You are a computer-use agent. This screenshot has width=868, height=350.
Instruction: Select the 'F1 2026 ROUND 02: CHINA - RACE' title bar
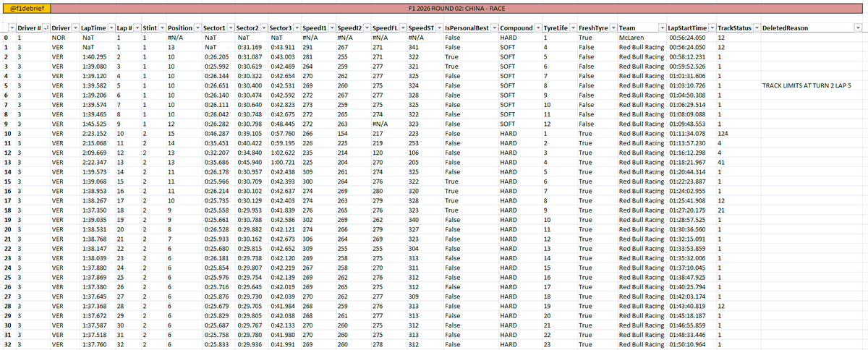tap(456, 9)
